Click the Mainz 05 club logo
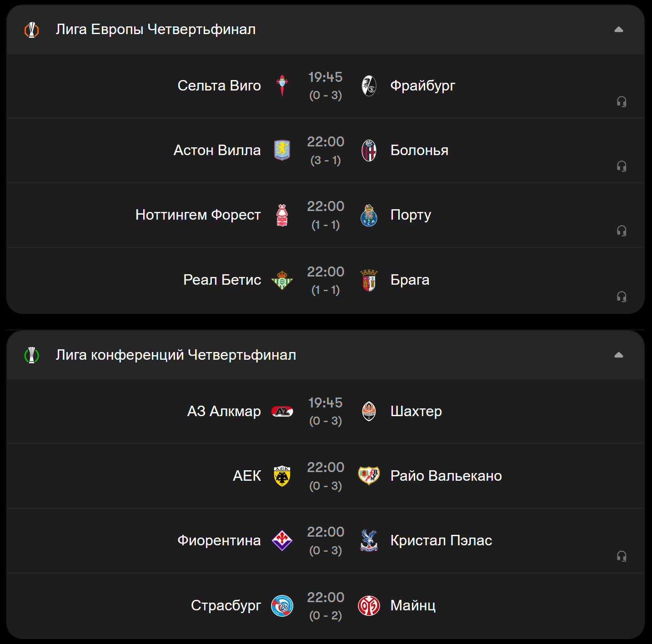The height and width of the screenshot is (644, 652). coord(369,605)
